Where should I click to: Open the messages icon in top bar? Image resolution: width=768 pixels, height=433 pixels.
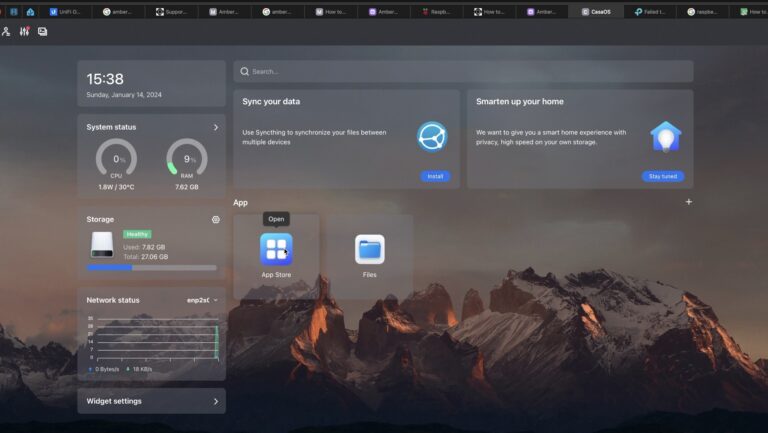(x=42, y=32)
